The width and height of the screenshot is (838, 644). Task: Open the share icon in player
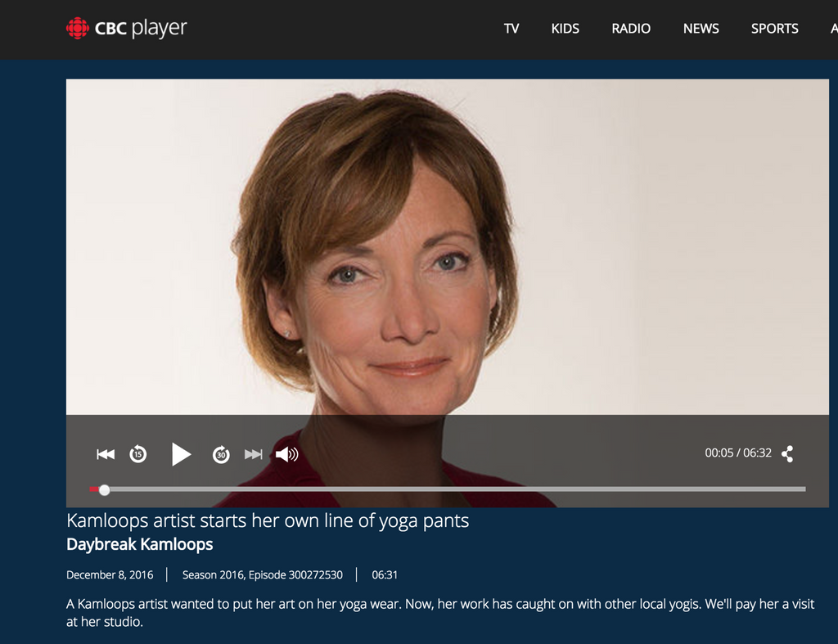pos(787,454)
